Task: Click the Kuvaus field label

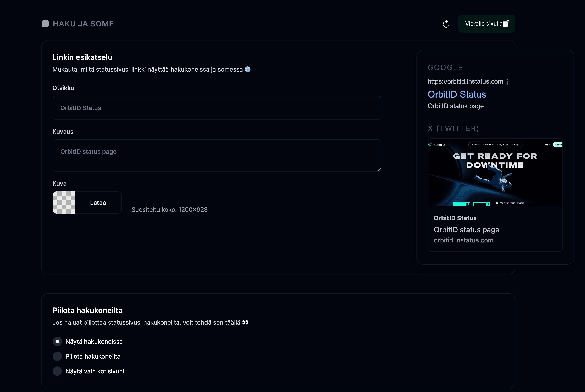Action: pyautogui.click(x=63, y=132)
